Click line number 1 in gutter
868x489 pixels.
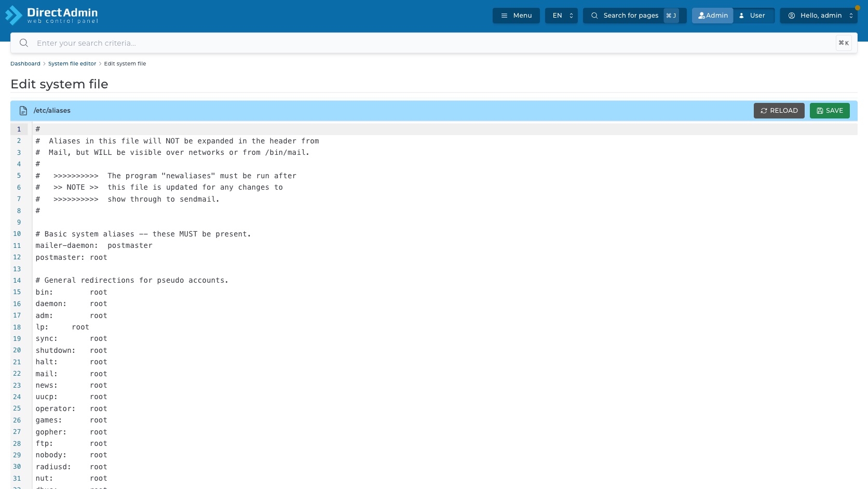point(19,129)
